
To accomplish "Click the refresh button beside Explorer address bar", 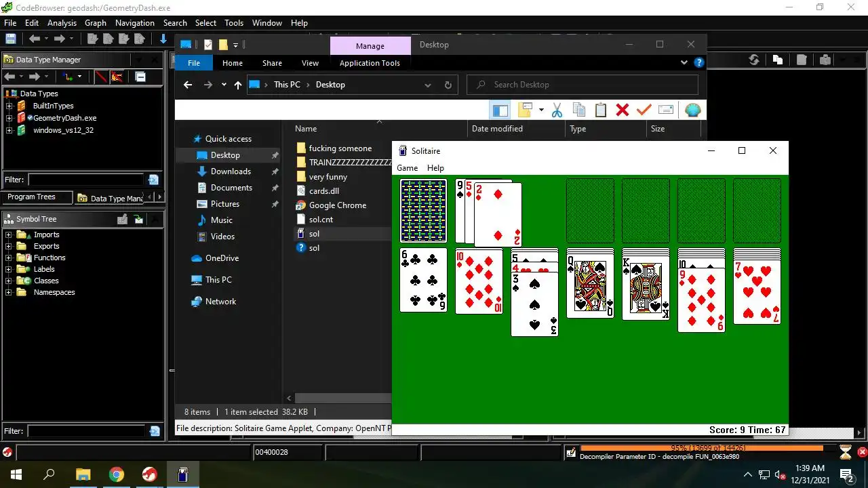I will tap(448, 85).
